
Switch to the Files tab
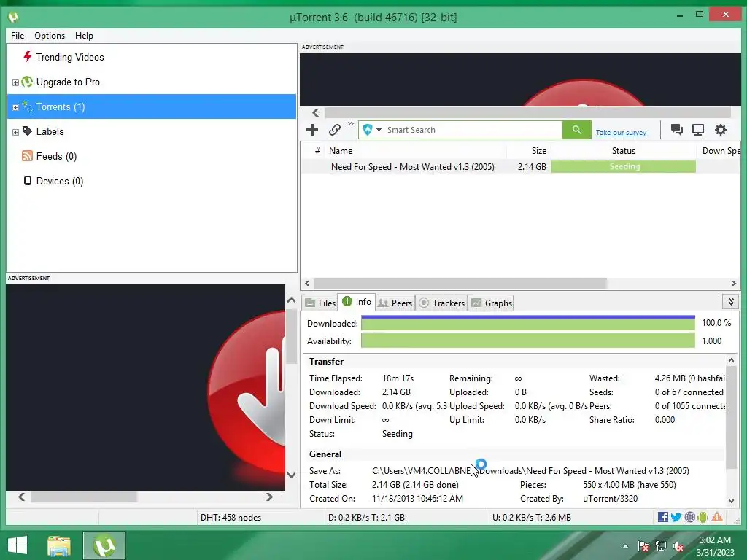coord(320,303)
